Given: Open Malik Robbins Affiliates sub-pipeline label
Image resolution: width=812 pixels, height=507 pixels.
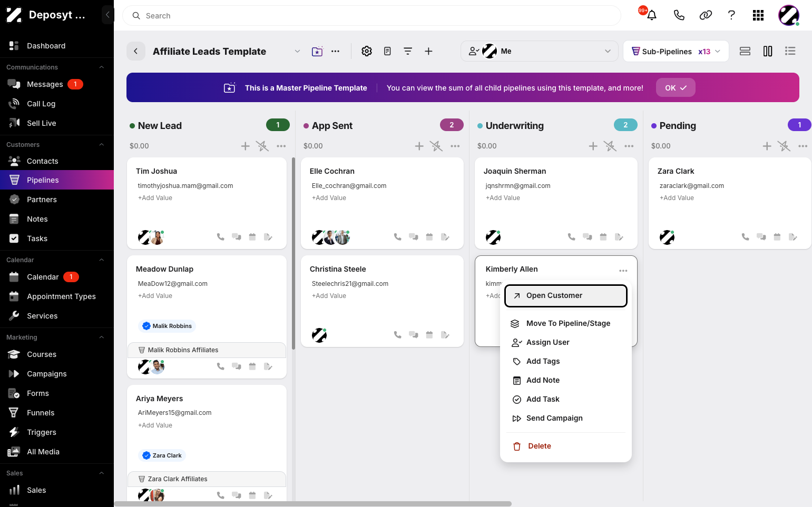Looking at the screenshot, I should [207, 350].
